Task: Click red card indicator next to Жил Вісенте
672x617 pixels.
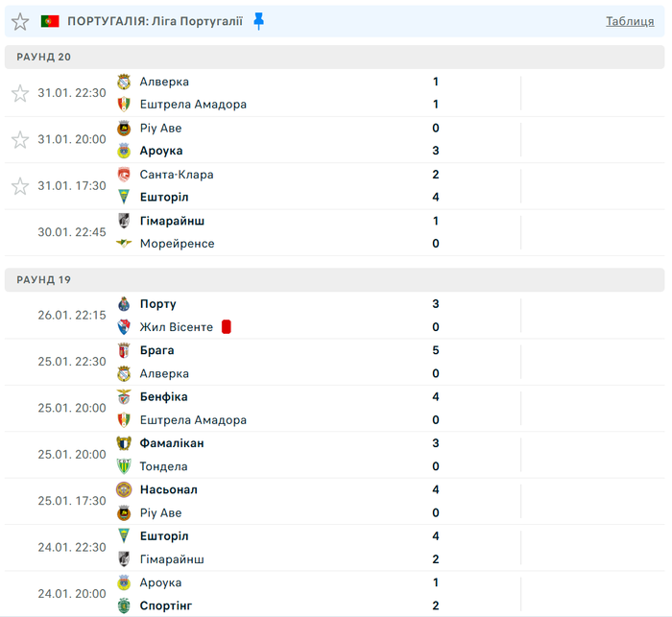Action: pos(228,327)
